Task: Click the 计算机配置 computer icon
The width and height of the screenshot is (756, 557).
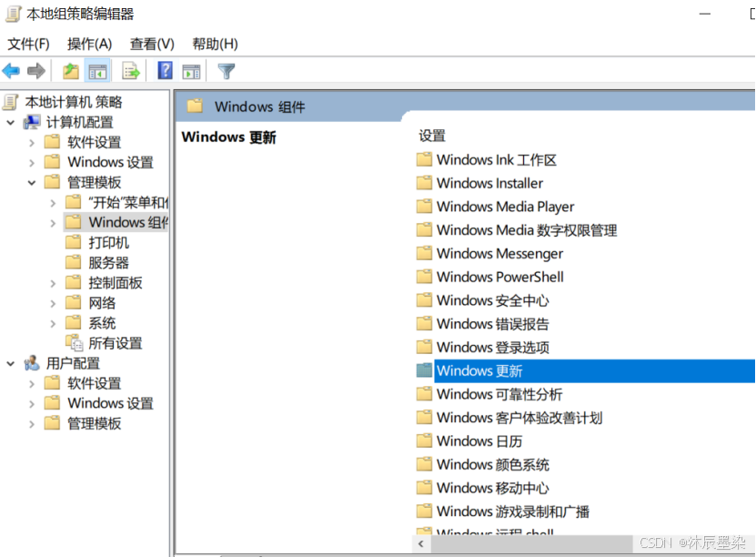Action: [32, 122]
